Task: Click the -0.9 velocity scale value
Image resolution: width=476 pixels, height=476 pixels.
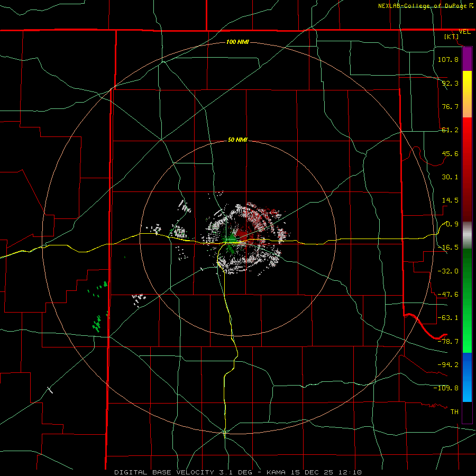Action: point(450,224)
